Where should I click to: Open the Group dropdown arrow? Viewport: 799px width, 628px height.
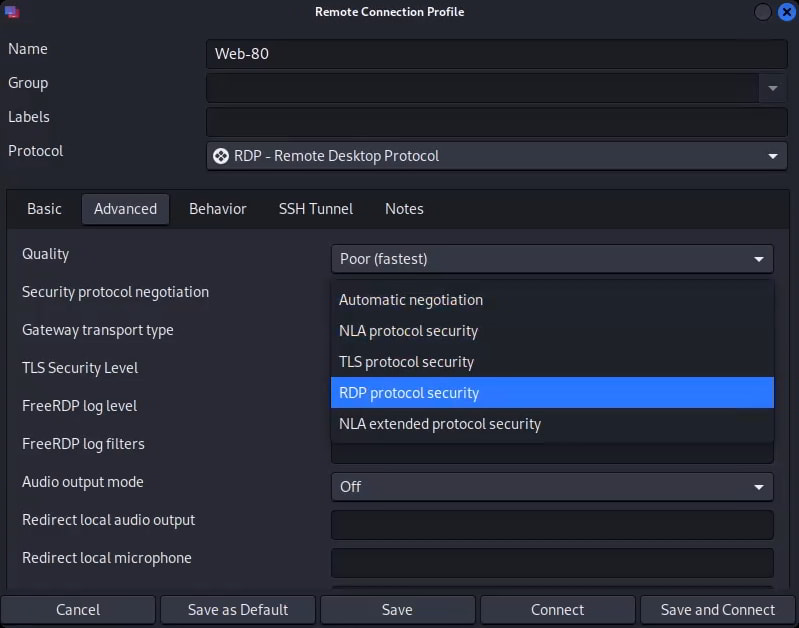coord(772,88)
